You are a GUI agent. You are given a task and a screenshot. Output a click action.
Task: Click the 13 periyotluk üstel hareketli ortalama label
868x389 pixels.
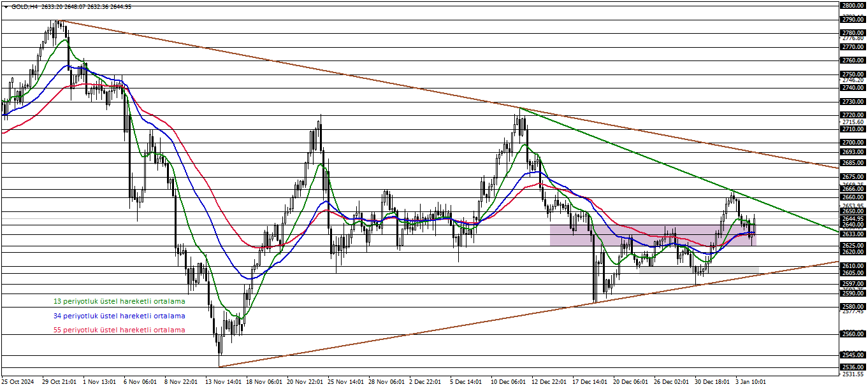(x=119, y=301)
